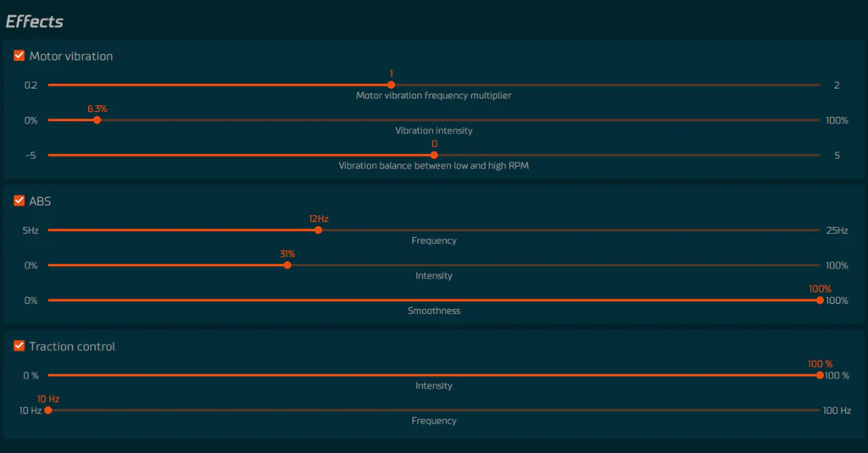Click the Vibration balance slider handle at 0
Viewport: 868px width, 453px height.
click(x=434, y=155)
